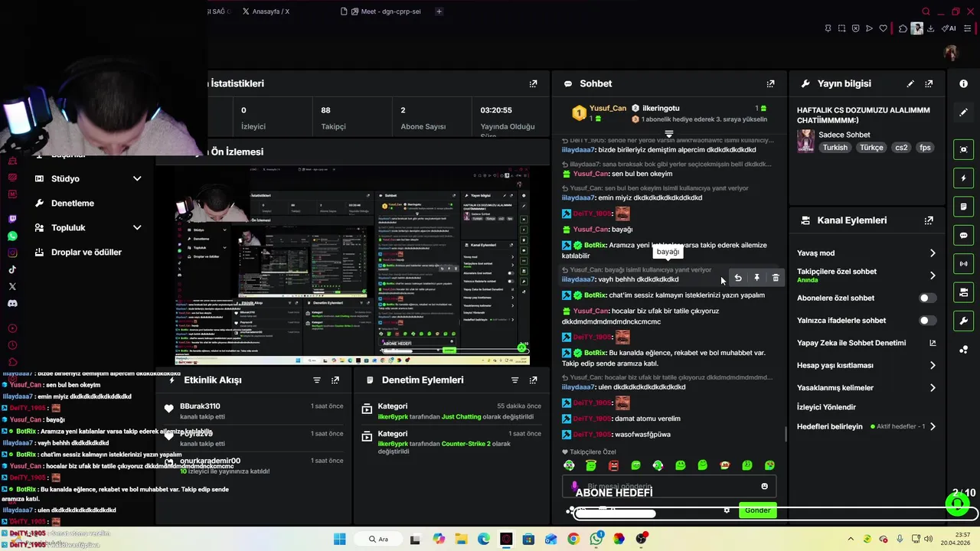Open Yavaş mod options

867,253
